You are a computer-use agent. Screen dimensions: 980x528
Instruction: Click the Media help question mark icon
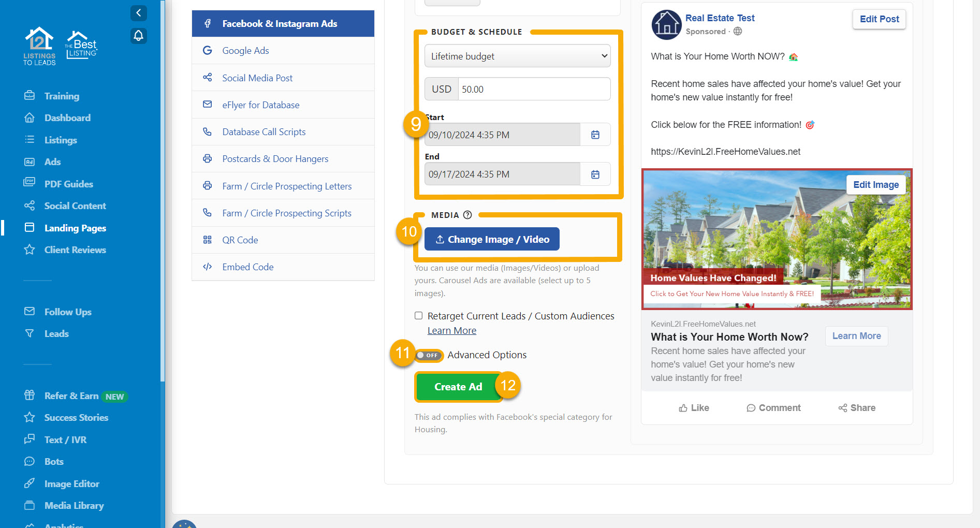468,215
